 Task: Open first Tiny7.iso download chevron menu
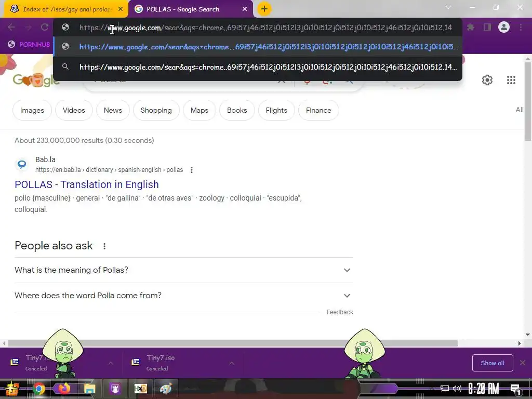click(111, 363)
